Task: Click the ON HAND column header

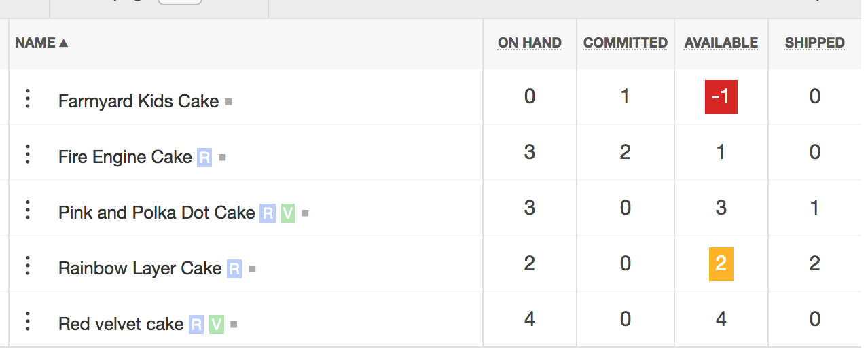Action: [530, 43]
